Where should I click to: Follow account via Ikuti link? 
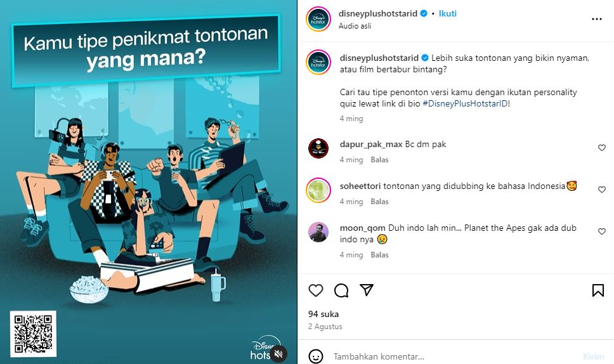[448, 13]
